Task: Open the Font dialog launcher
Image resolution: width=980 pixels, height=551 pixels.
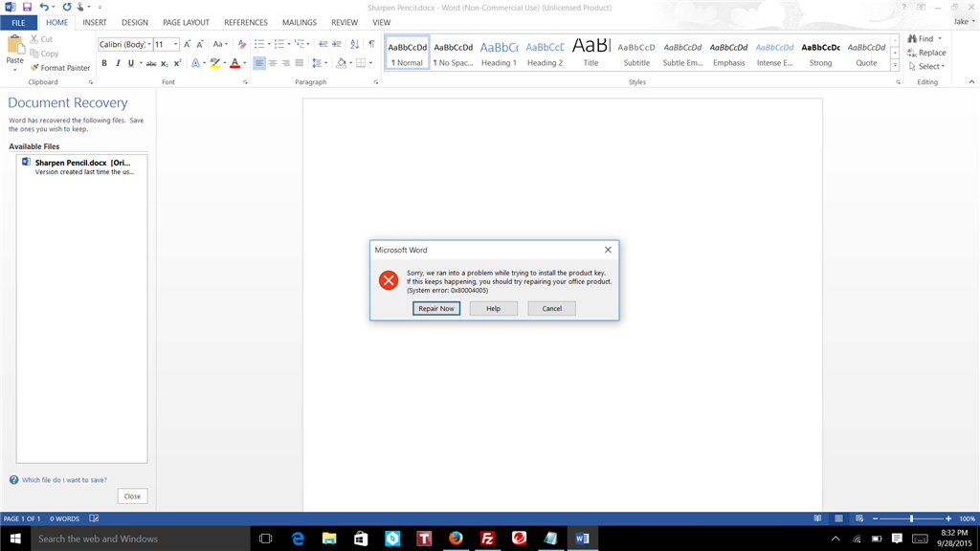Action: pos(245,82)
